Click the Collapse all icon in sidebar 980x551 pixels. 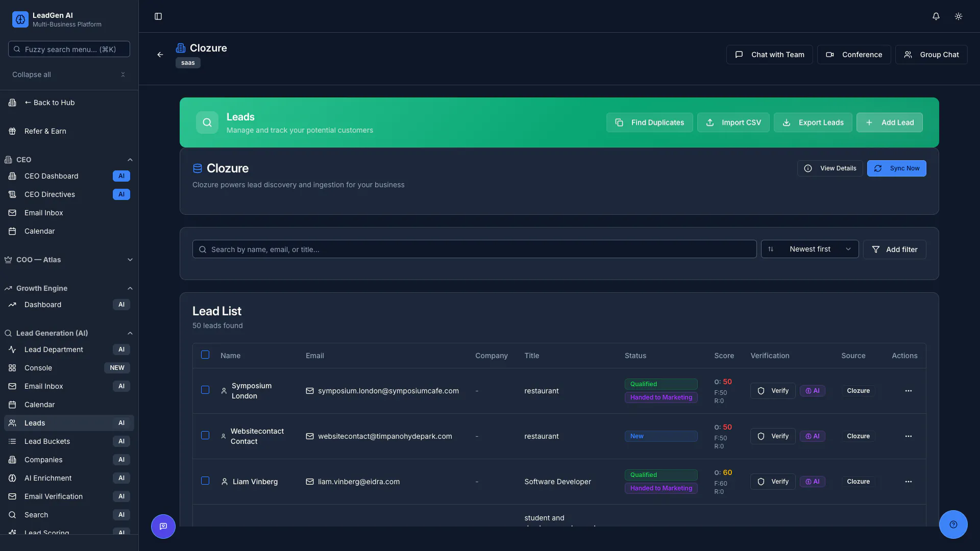123,74
